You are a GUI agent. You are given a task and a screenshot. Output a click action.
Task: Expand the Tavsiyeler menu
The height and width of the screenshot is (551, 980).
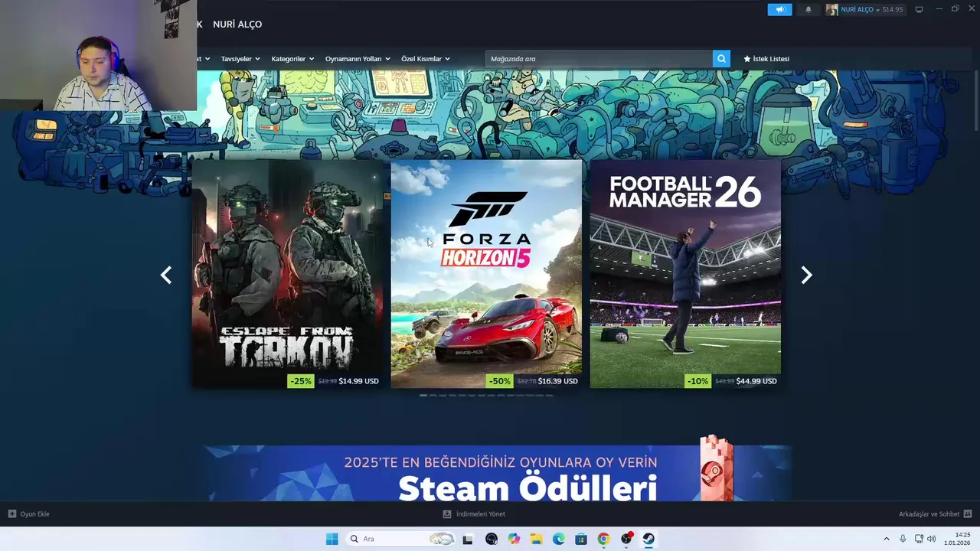click(240, 59)
